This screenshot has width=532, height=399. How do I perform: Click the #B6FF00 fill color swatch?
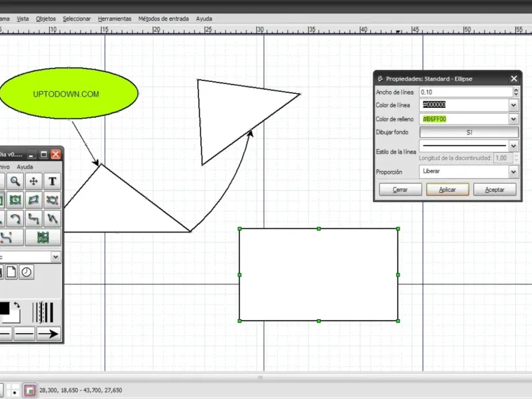point(434,119)
